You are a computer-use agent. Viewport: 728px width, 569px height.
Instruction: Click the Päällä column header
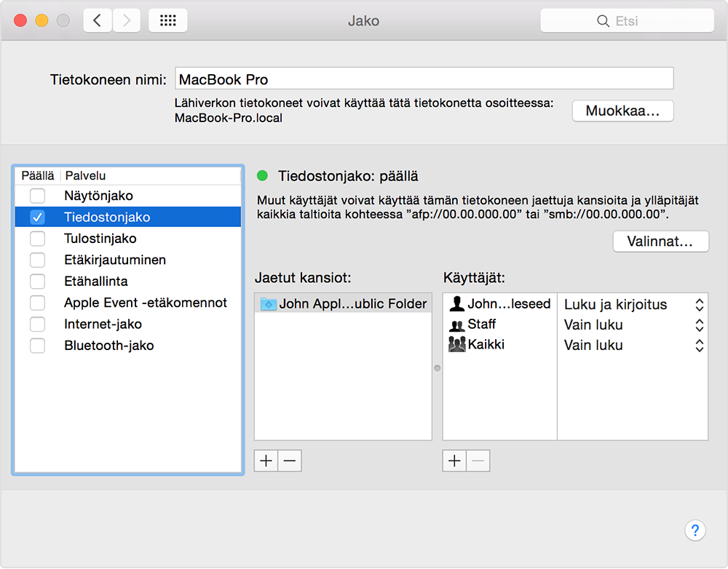(38, 176)
